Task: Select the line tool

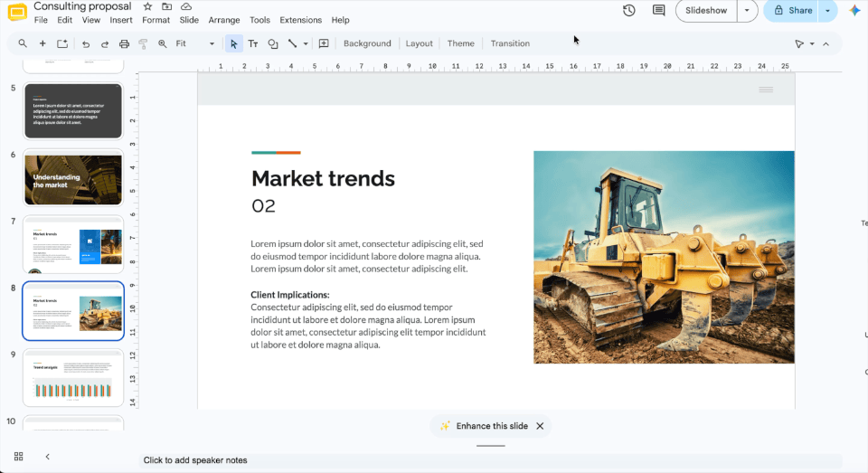Action: pos(292,43)
